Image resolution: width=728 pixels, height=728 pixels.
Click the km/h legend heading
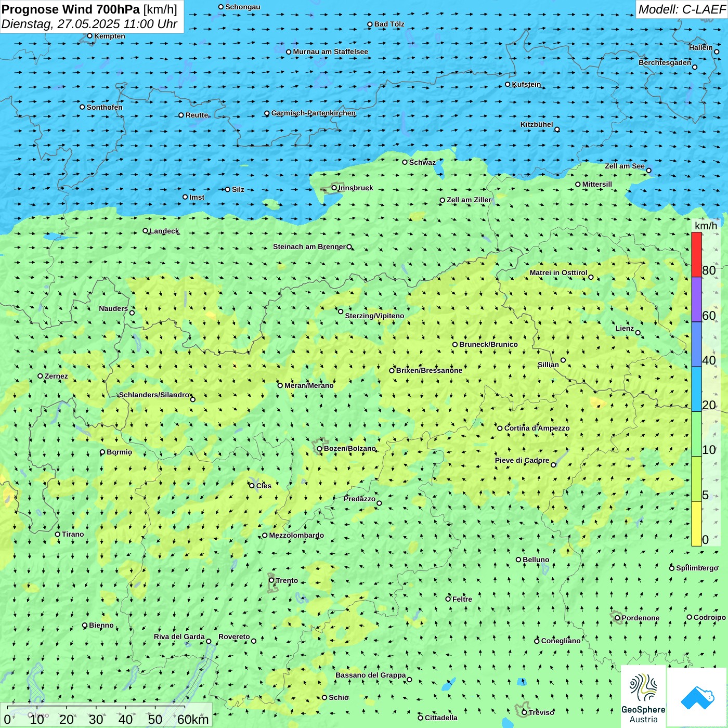(x=706, y=226)
